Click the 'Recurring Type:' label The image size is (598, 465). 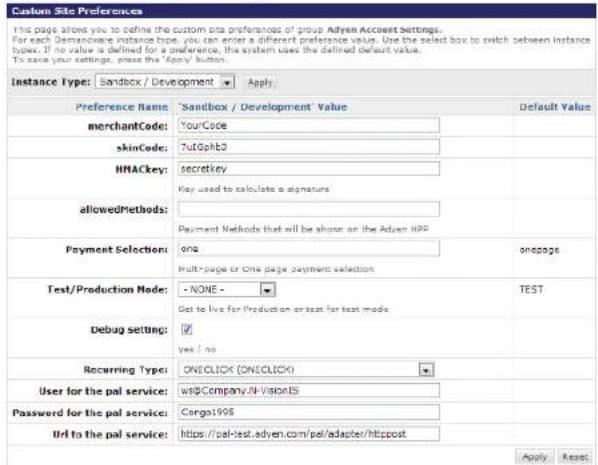click(125, 370)
